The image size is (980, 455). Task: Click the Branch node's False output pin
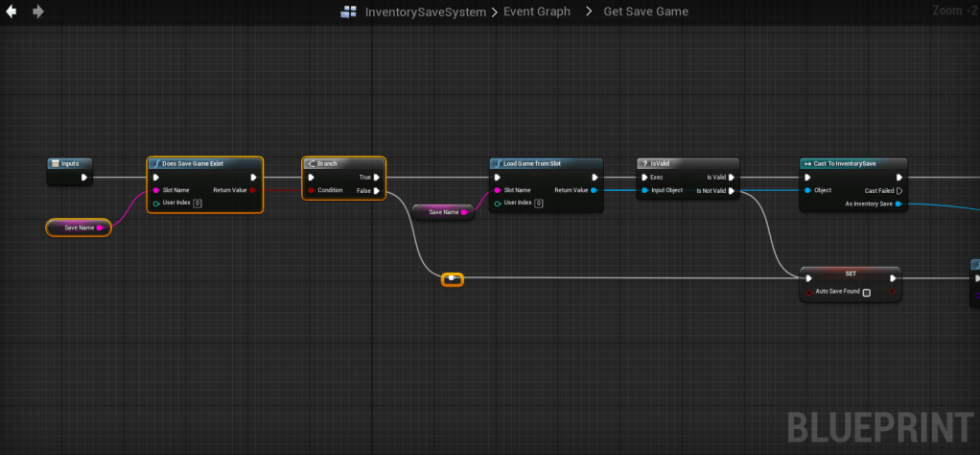[377, 191]
